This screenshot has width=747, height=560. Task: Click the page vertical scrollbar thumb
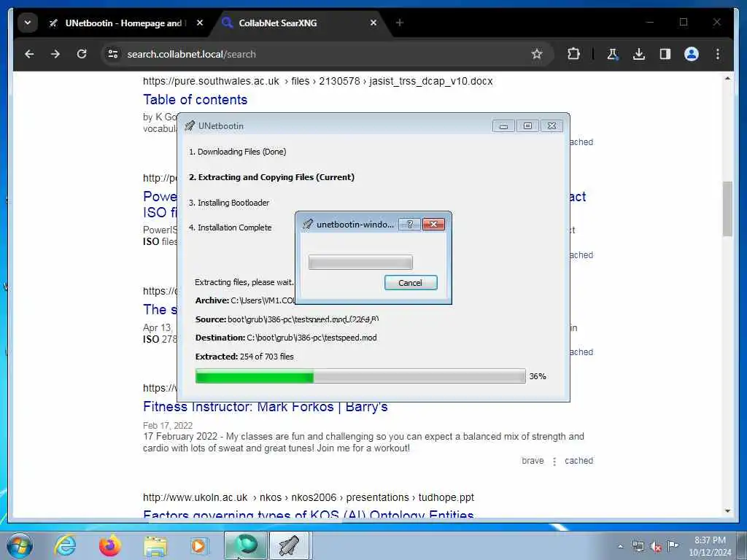(x=727, y=209)
